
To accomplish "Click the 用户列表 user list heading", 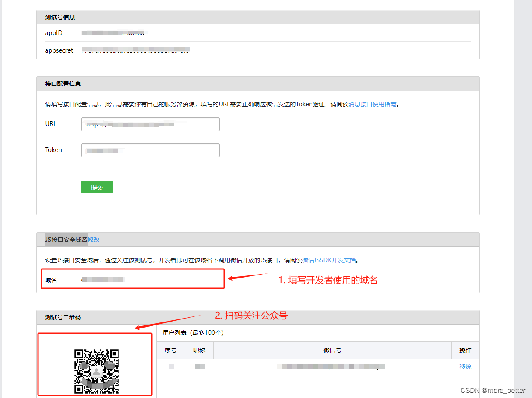I will (192, 333).
